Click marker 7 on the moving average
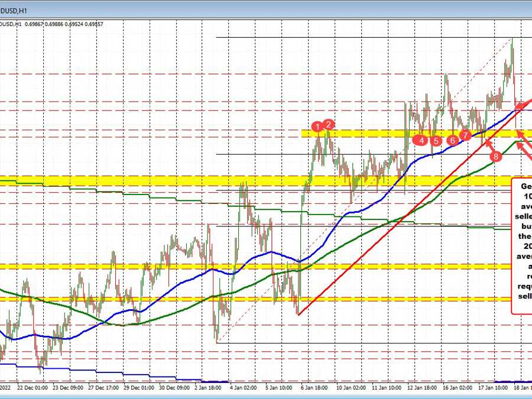This screenshot has height=399, width=532. (465, 135)
